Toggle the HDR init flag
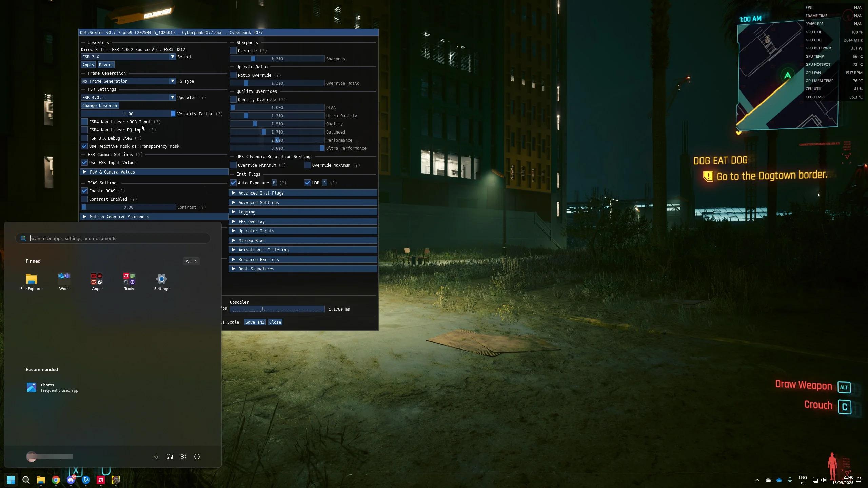Screen dimensions: 868x488 pyautogui.click(x=307, y=183)
